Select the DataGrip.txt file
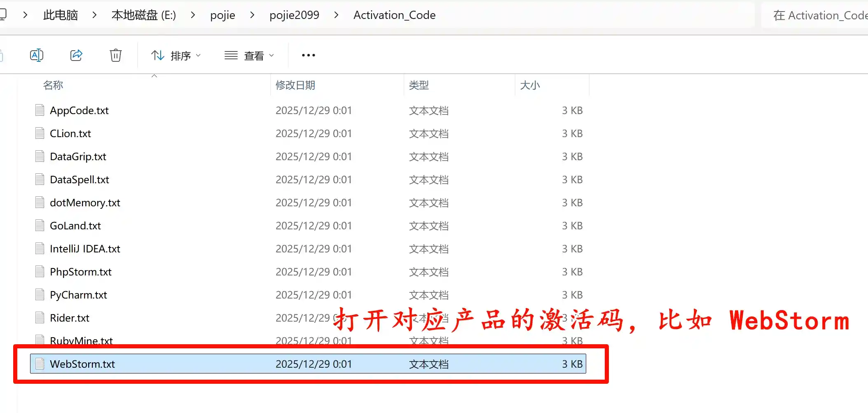The image size is (868, 413). point(78,156)
